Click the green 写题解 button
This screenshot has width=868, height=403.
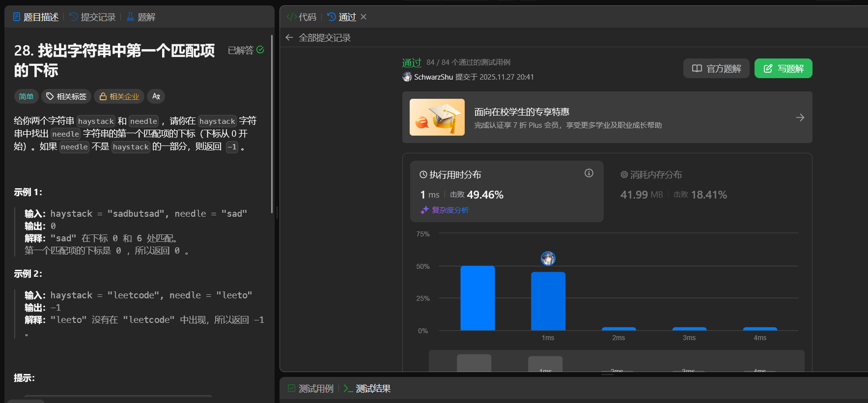click(x=783, y=68)
